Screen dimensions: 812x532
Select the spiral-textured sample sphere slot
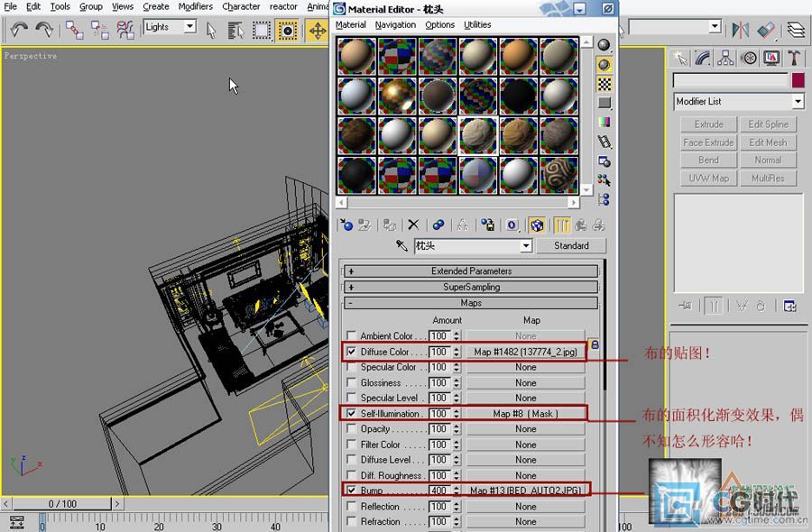point(558,175)
